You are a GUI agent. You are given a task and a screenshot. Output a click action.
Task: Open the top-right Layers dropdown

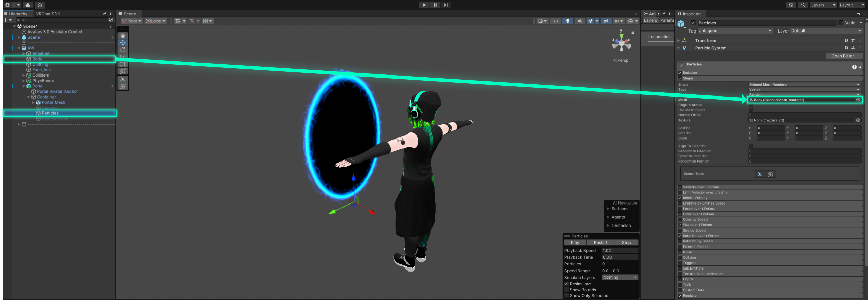pos(823,5)
